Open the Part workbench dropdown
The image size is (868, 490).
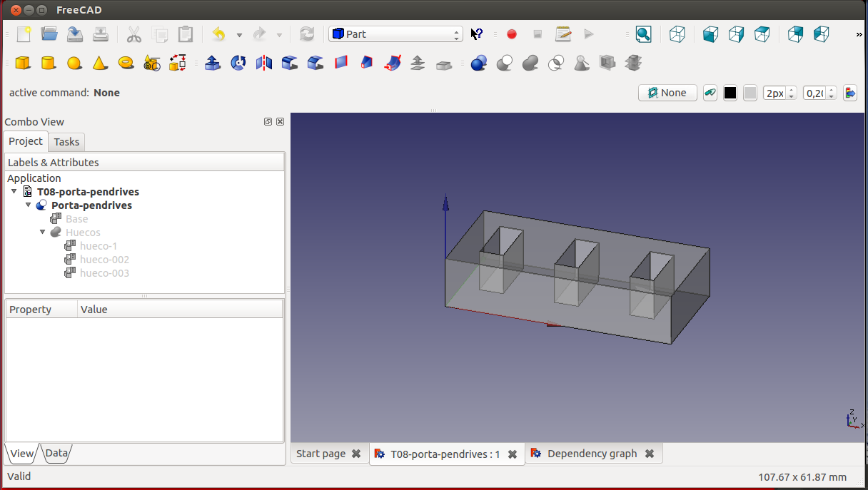pos(395,34)
